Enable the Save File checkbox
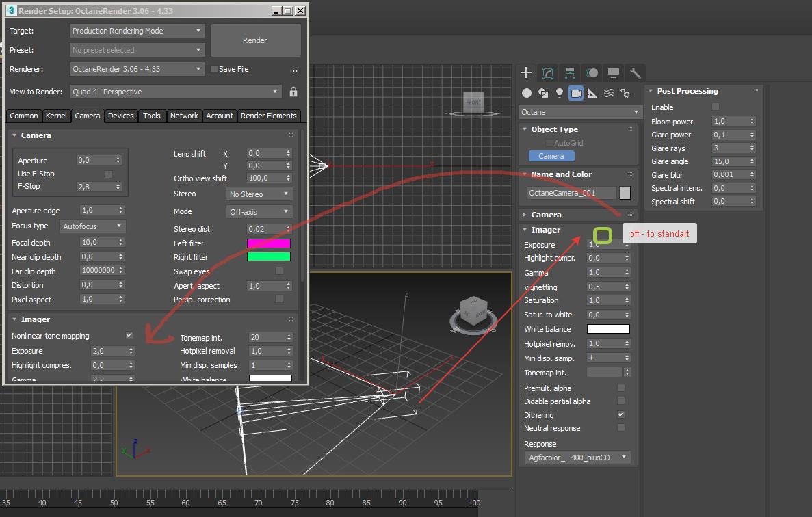 coord(214,69)
